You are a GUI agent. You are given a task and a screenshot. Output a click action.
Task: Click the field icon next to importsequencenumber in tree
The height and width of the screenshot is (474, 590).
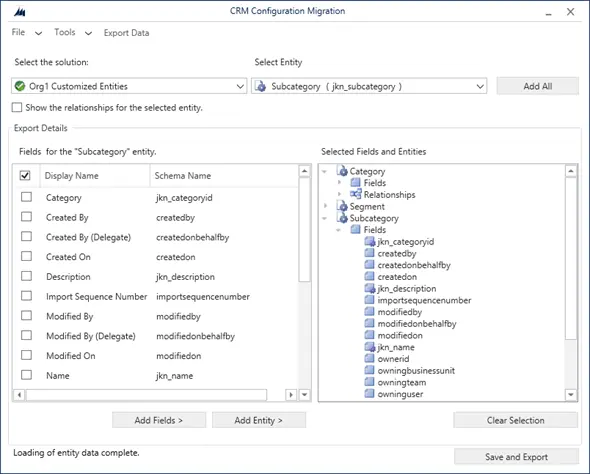[x=370, y=300]
